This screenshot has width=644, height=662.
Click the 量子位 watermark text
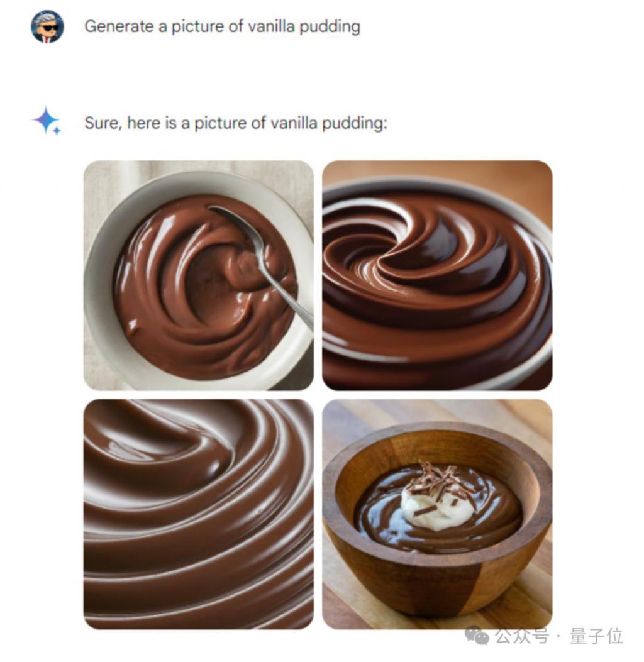click(596, 636)
